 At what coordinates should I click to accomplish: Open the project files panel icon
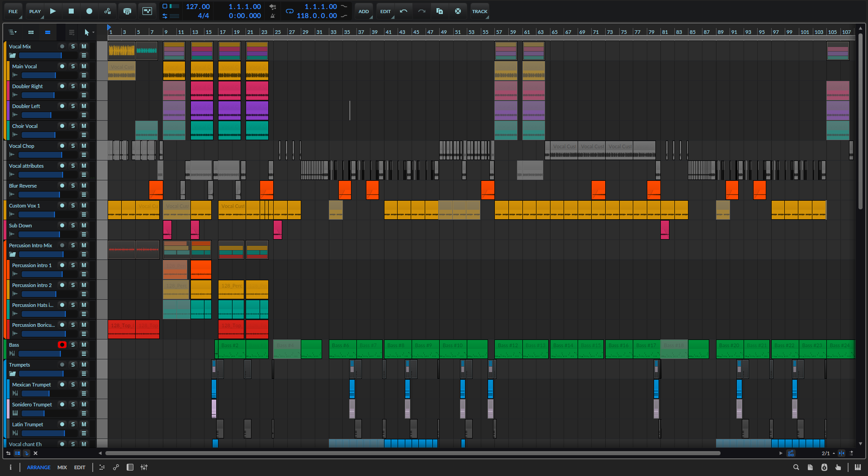tap(810, 467)
